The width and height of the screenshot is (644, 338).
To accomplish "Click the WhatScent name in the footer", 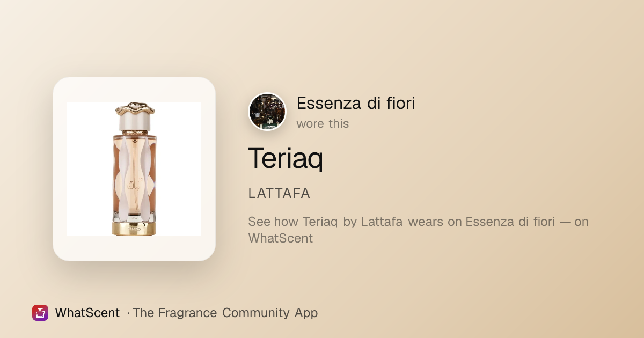I will pyautogui.click(x=87, y=313).
